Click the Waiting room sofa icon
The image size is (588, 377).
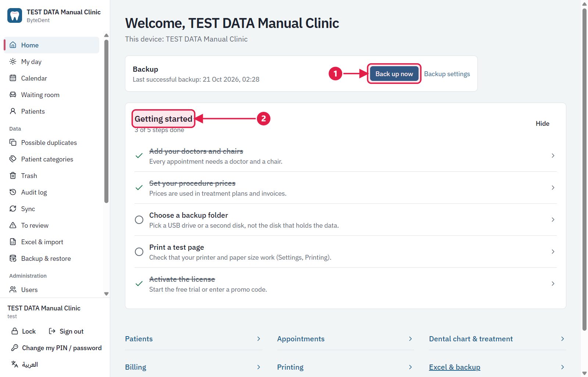[13, 95]
